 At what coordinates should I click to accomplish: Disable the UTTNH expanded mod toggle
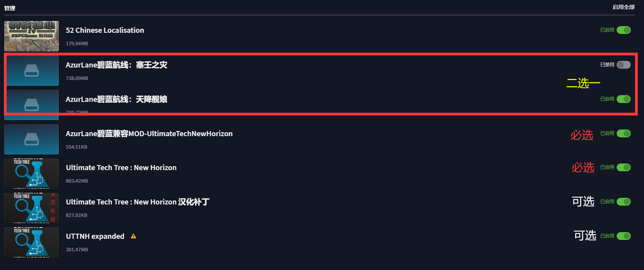623,236
